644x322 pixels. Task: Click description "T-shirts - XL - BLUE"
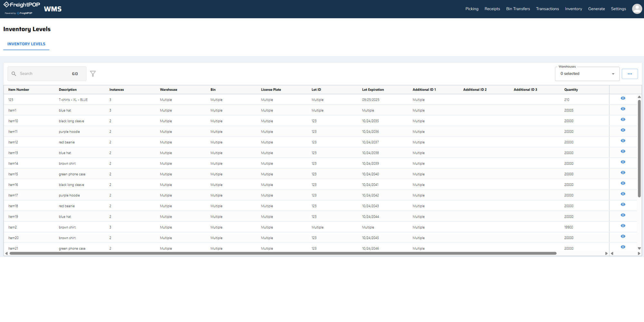coord(73,100)
